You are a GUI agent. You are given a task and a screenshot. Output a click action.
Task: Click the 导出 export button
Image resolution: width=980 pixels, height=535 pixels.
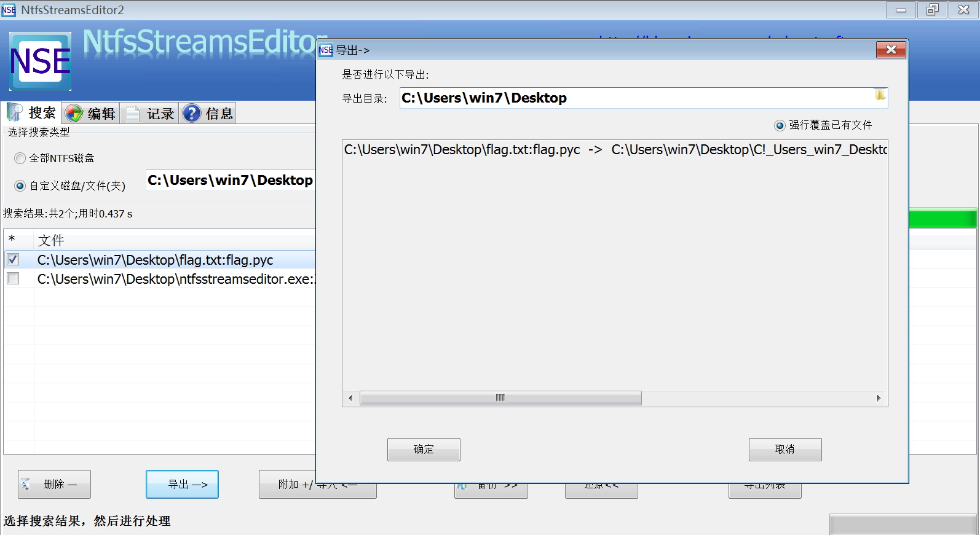coord(182,484)
